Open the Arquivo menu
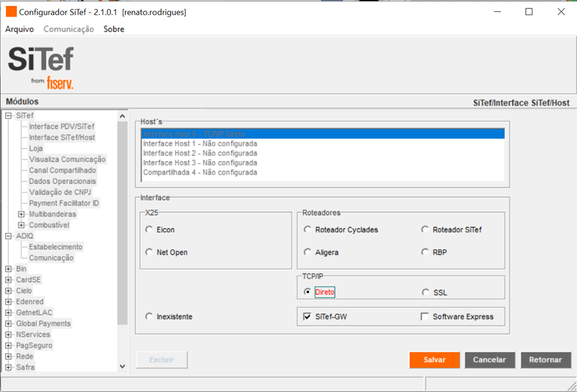Screen dimensions: 577x392 pos(20,29)
